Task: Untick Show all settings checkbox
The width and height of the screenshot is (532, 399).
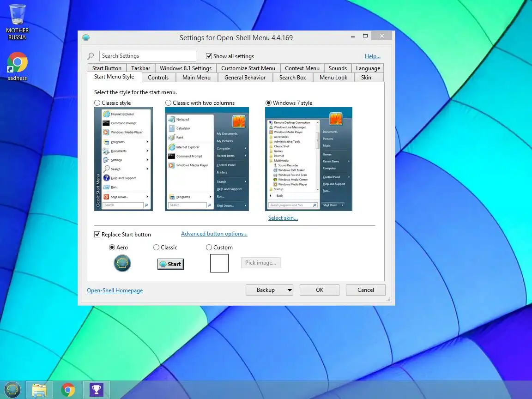Action: pyautogui.click(x=209, y=56)
